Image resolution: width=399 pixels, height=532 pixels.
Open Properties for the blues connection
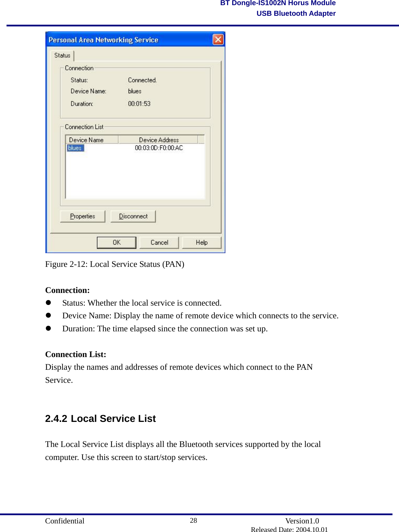(82, 216)
